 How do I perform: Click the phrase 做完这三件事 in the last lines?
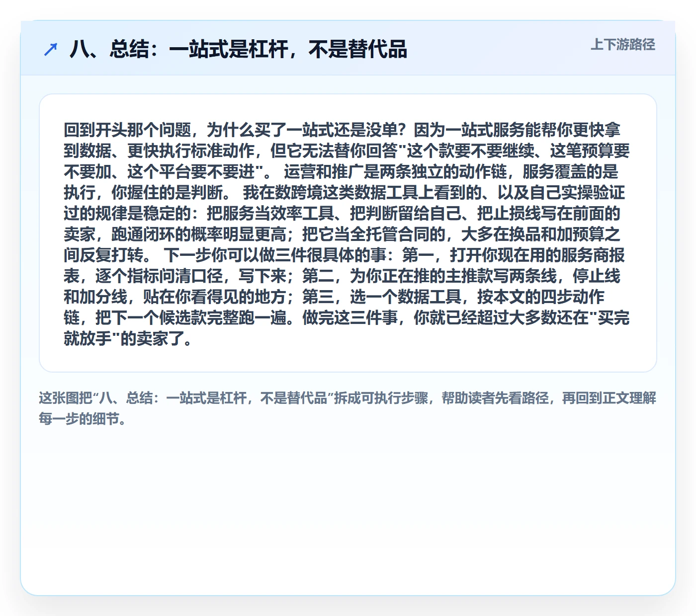(350, 318)
